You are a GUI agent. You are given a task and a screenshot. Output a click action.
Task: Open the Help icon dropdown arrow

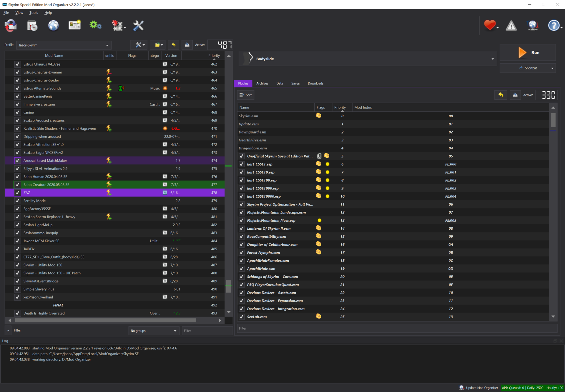561,28
